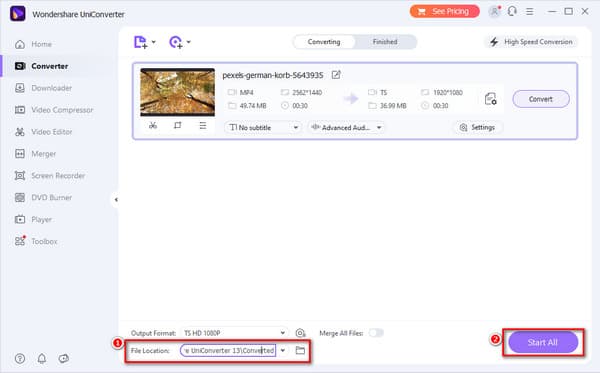Click the source resolution 2562*1440
Image resolution: width=600 pixels, height=373 pixels.
(307, 93)
